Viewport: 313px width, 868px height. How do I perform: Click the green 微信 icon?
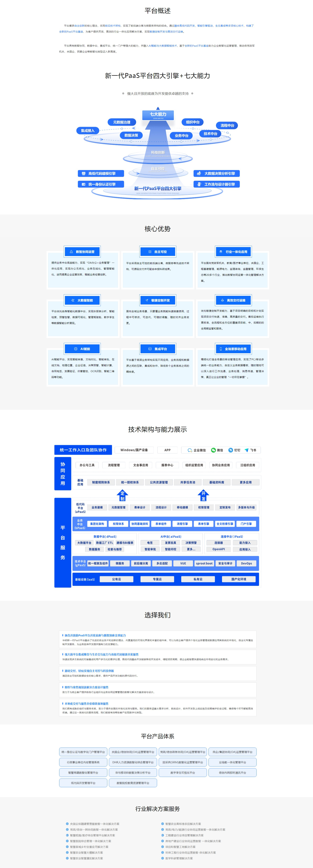click(213, 450)
